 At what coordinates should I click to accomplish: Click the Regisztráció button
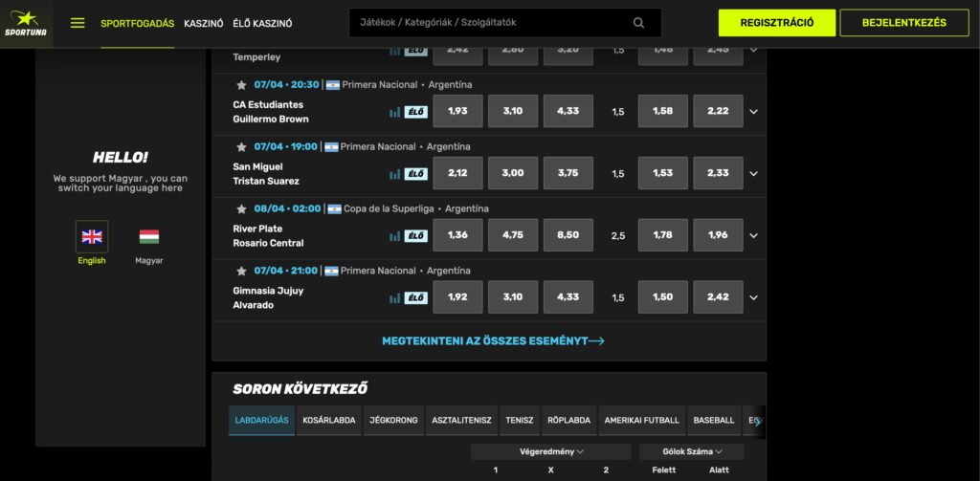tap(777, 23)
